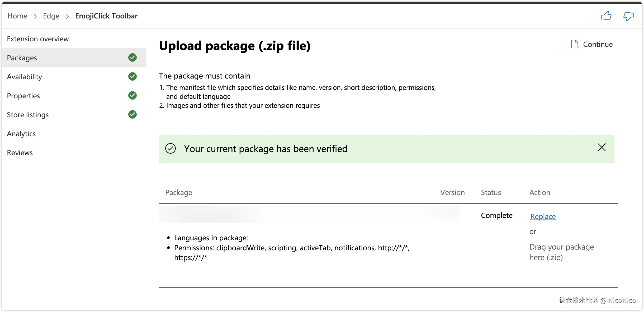The image size is (644, 312).
Task: Go to Store listings section
Action: (x=28, y=115)
